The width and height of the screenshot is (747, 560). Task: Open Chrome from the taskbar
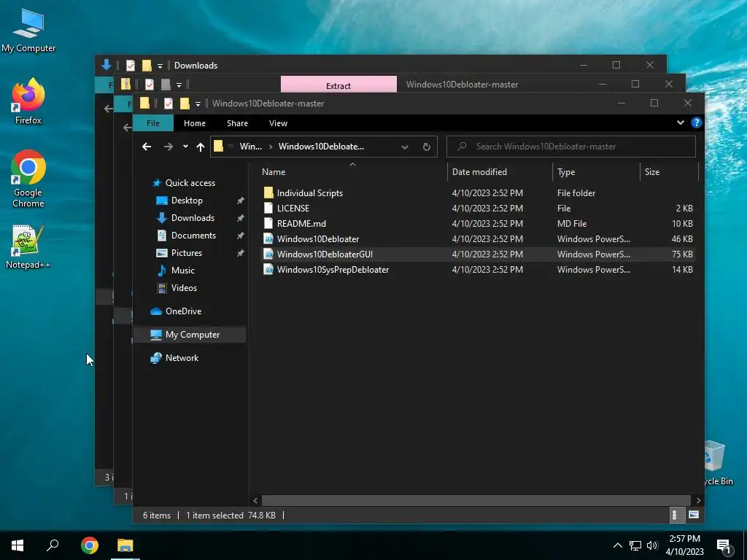coord(90,545)
